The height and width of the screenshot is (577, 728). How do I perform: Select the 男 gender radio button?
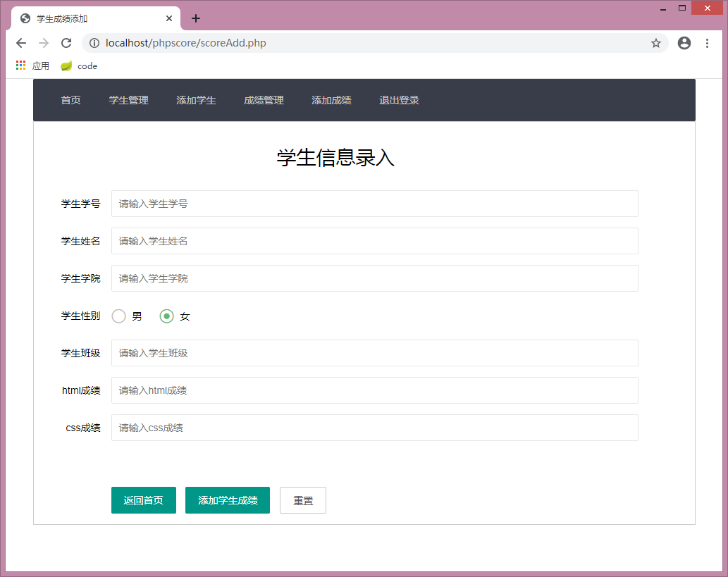[x=118, y=316]
